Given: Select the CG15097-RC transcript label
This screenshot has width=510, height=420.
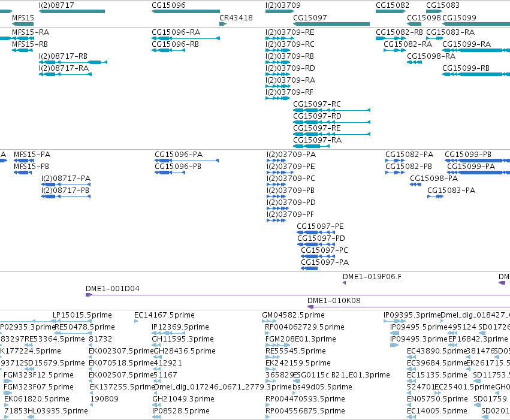Looking at the screenshot, I should (x=317, y=104).
